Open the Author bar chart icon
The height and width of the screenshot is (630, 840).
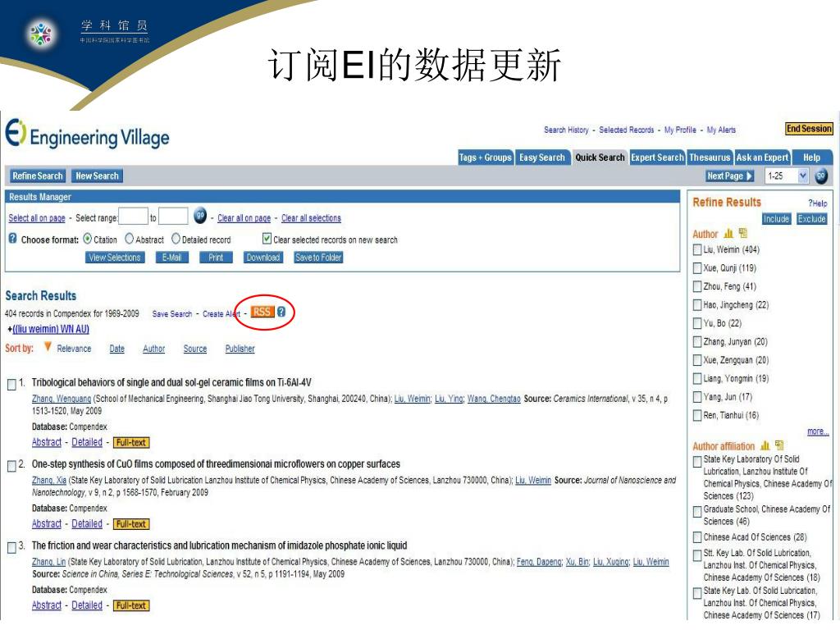pos(728,234)
